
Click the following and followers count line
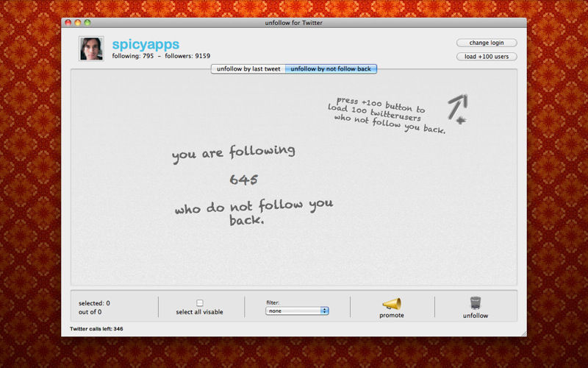(x=156, y=56)
